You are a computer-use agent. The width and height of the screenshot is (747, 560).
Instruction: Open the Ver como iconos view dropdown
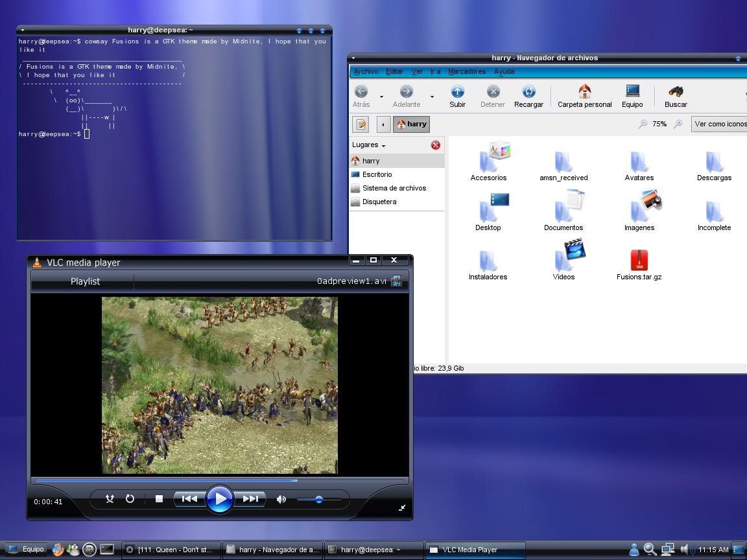coord(719,124)
